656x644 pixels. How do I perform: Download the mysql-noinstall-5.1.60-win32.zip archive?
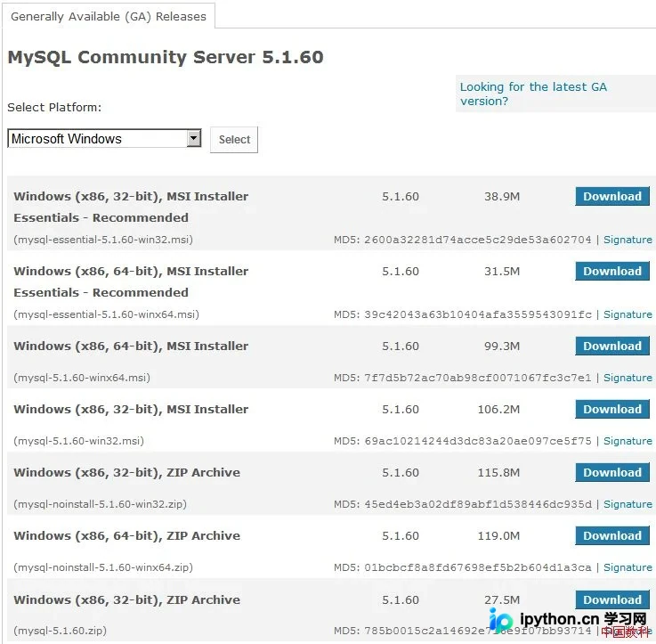(612, 473)
